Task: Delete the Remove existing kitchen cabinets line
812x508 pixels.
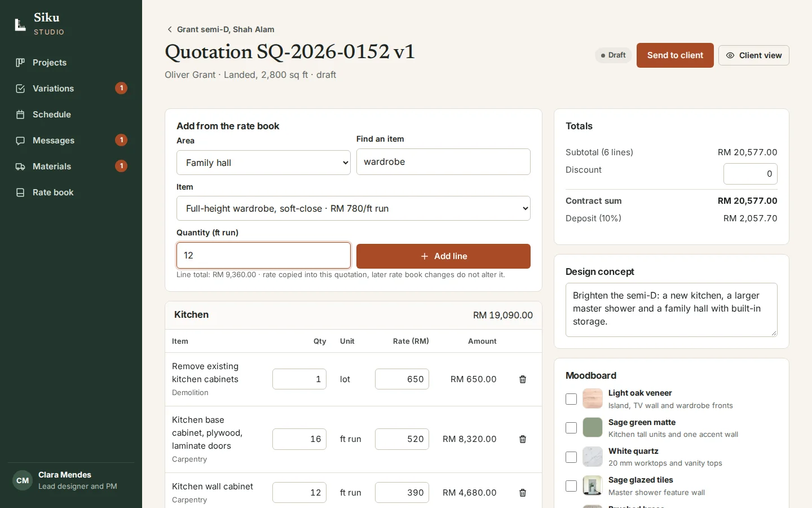Action: tap(523, 379)
